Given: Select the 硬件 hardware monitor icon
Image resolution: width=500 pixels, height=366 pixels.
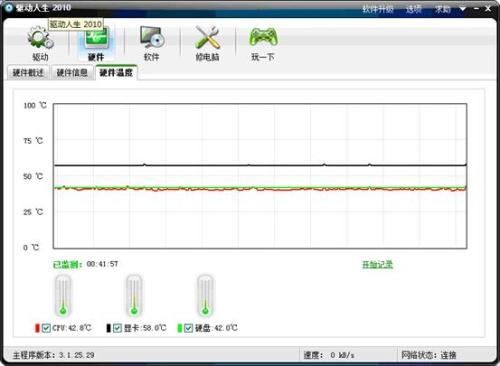Looking at the screenshot, I should pos(96,37).
